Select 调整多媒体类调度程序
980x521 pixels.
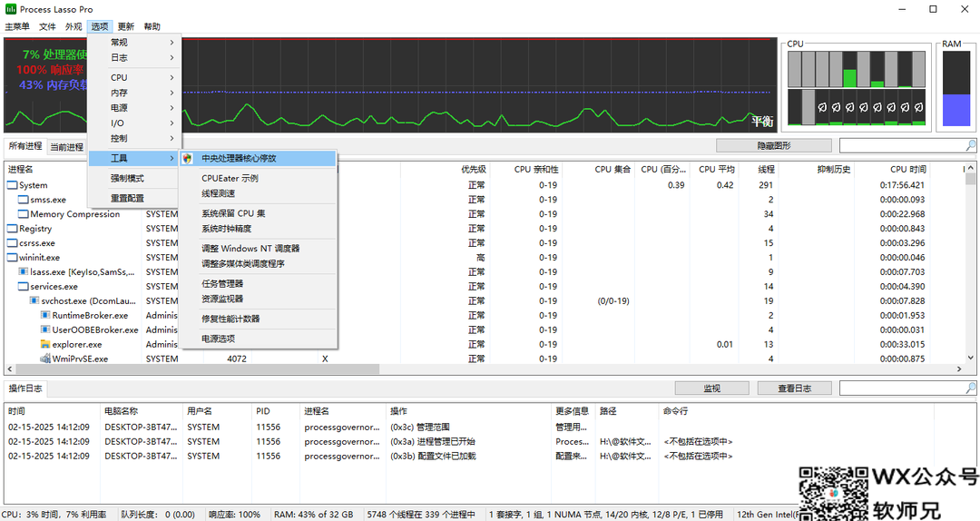[x=258, y=263]
